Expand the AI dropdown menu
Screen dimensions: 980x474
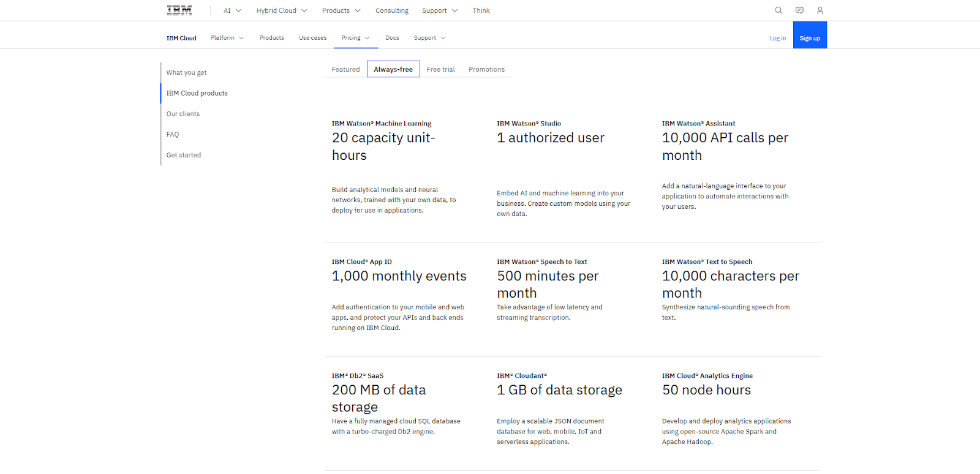click(232, 10)
